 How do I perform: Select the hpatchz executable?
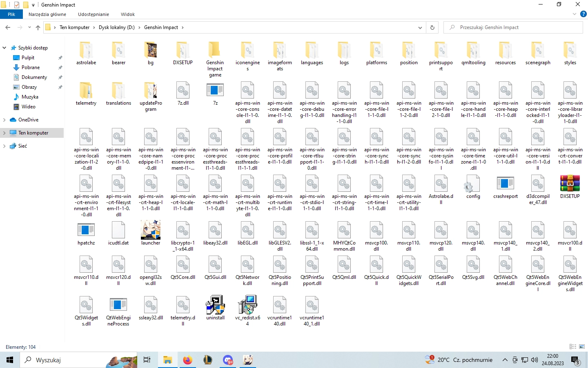[86, 233]
